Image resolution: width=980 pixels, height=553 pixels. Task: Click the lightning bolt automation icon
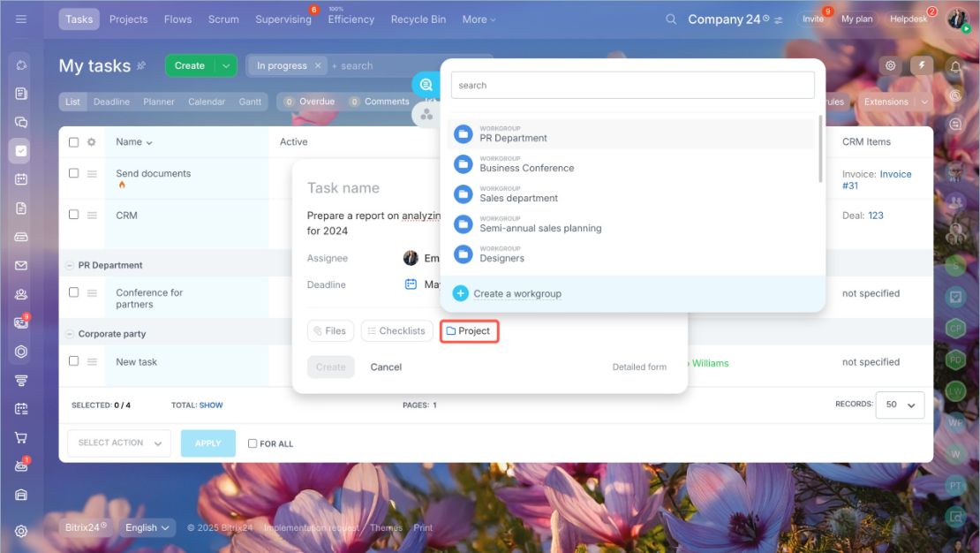[x=921, y=65]
